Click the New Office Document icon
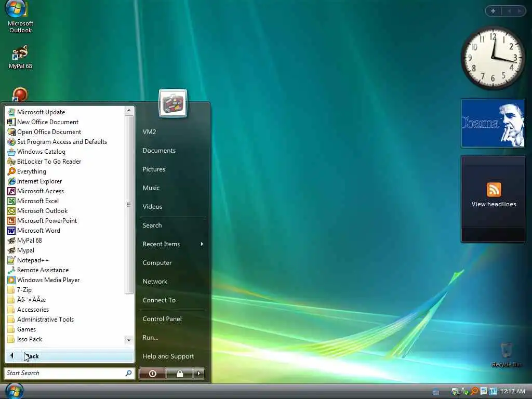This screenshot has height=399, width=532. [x=11, y=122]
